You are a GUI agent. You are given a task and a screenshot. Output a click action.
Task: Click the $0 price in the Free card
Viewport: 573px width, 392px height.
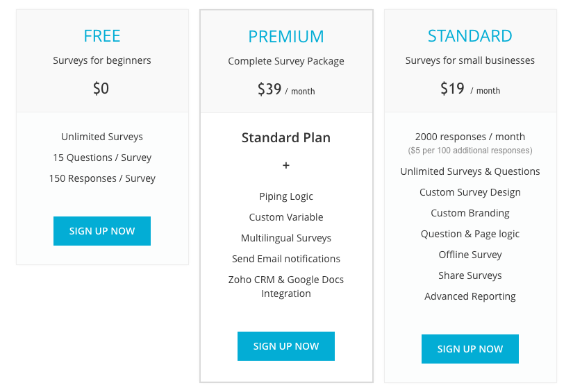[x=101, y=88]
